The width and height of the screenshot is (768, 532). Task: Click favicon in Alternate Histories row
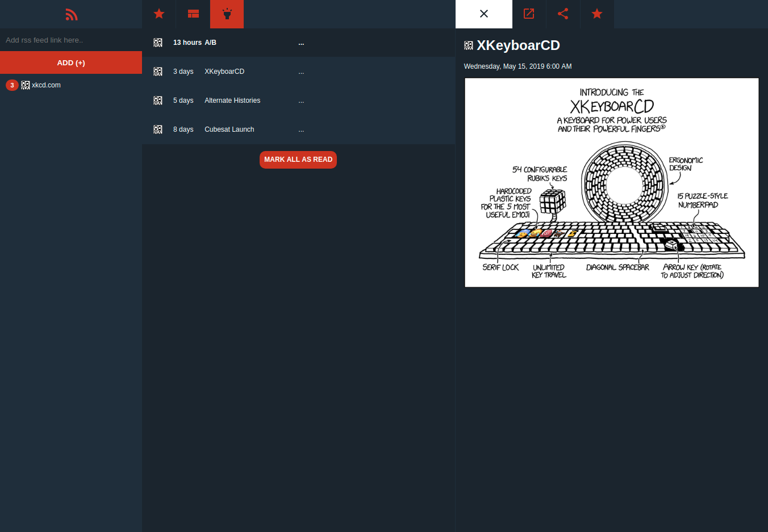point(158,100)
